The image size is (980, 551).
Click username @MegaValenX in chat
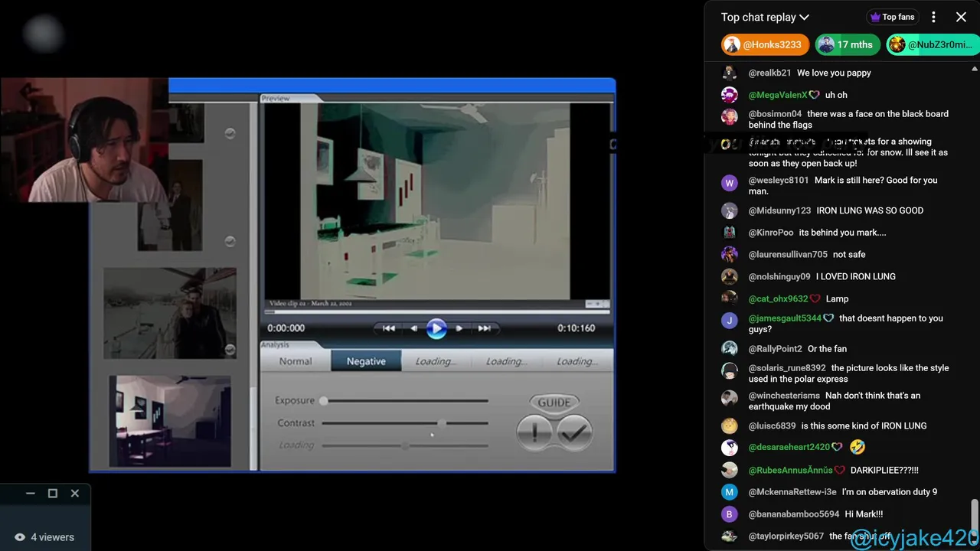(778, 95)
